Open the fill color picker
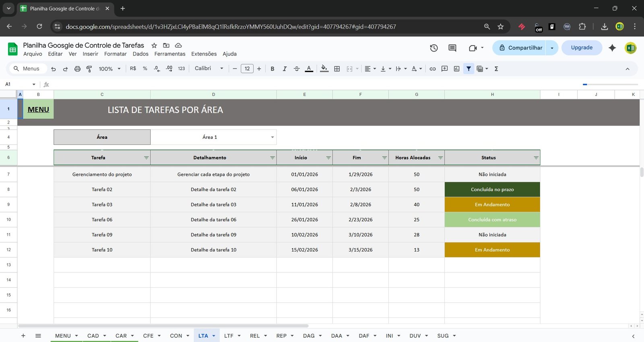 (324, 69)
